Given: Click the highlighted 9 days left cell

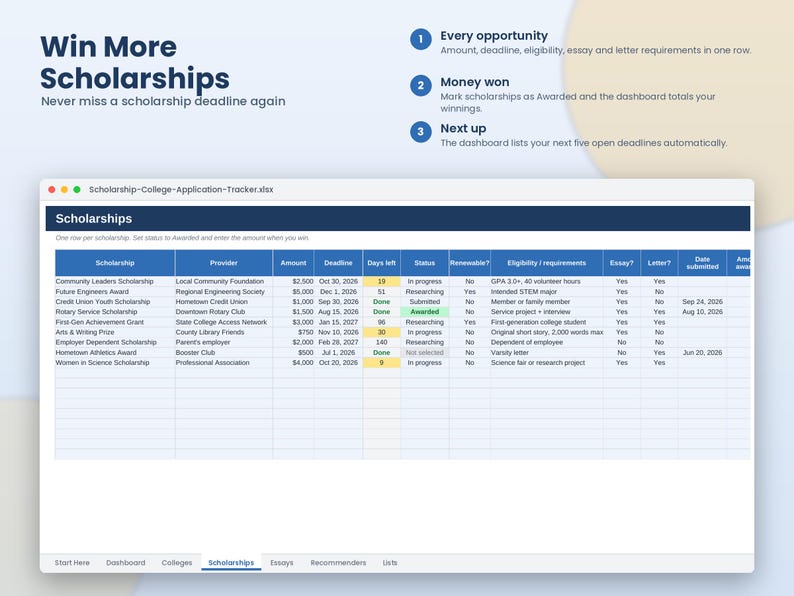Looking at the screenshot, I should [x=381, y=363].
